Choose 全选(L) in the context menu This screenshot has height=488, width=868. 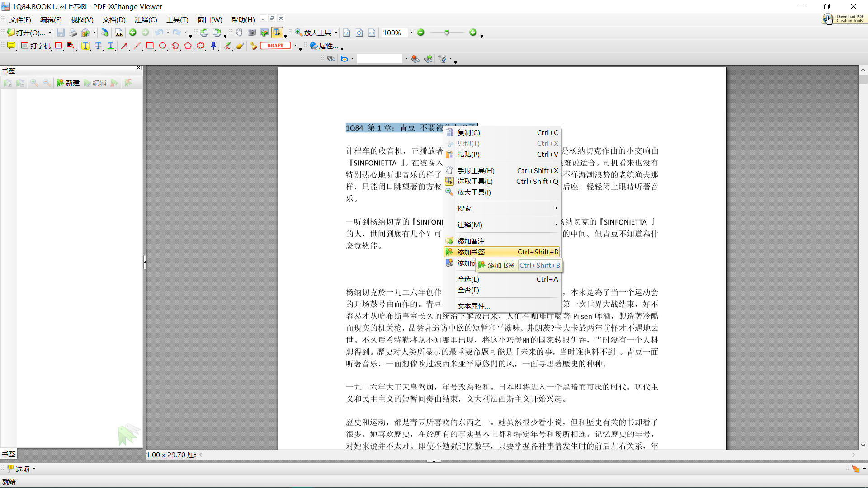point(502,279)
